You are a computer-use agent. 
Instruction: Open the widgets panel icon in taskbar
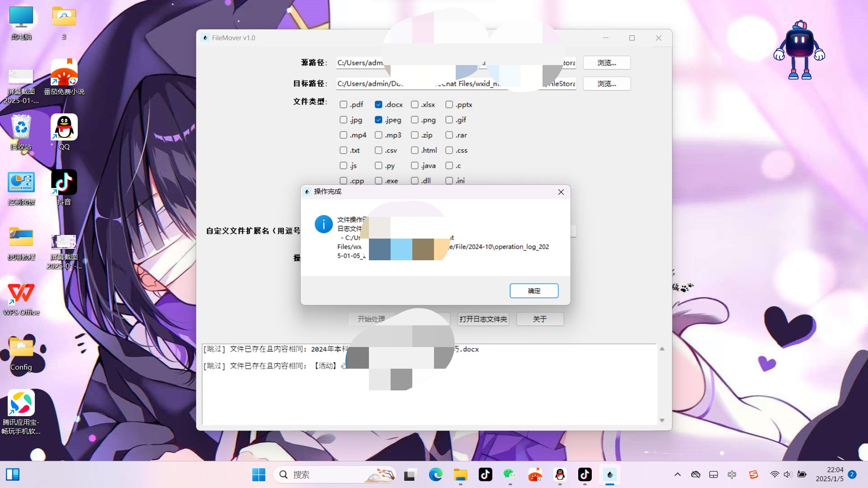[13, 474]
